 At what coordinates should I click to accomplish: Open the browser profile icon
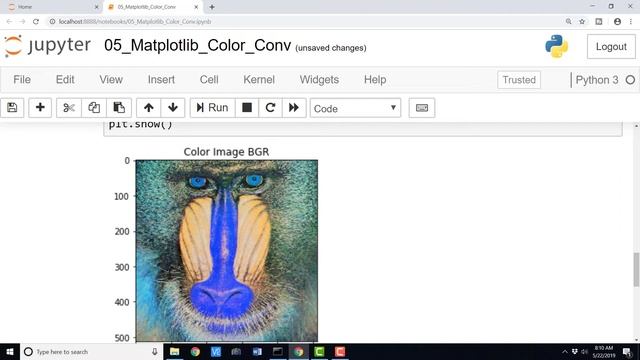pyautogui.click(x=617, y=22)
